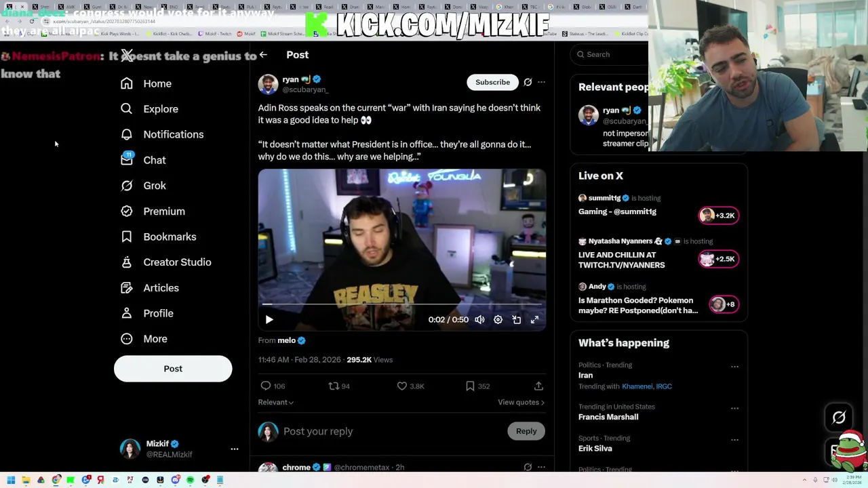Open Grok in the sidebar
The image size is (868, 488).
tap(143, 186)
